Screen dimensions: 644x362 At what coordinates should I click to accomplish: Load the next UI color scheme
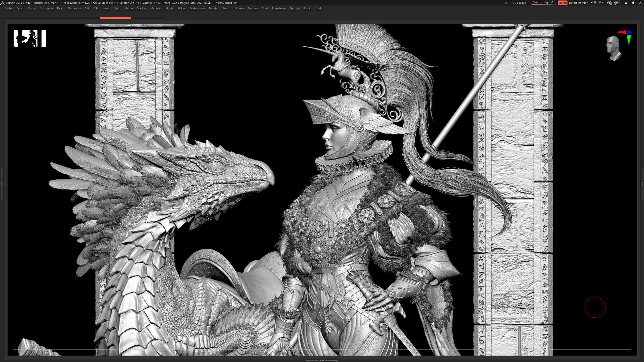600,3
